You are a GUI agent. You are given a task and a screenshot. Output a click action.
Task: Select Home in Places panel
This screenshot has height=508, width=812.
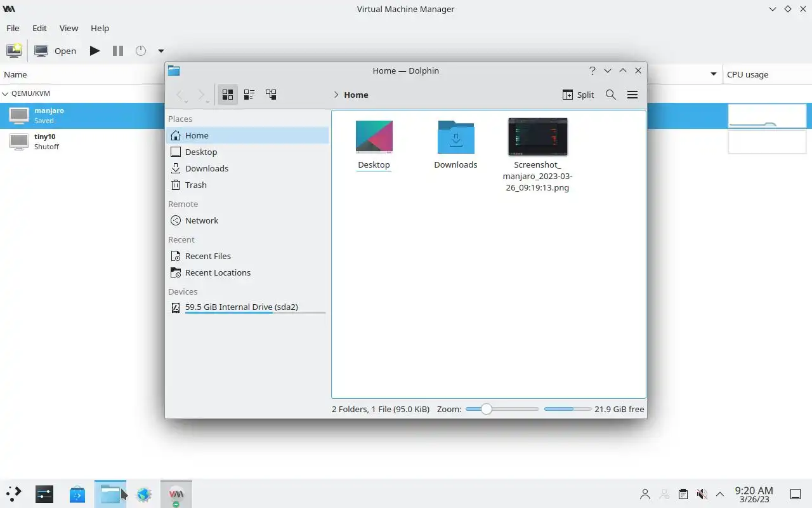[247, 135]
